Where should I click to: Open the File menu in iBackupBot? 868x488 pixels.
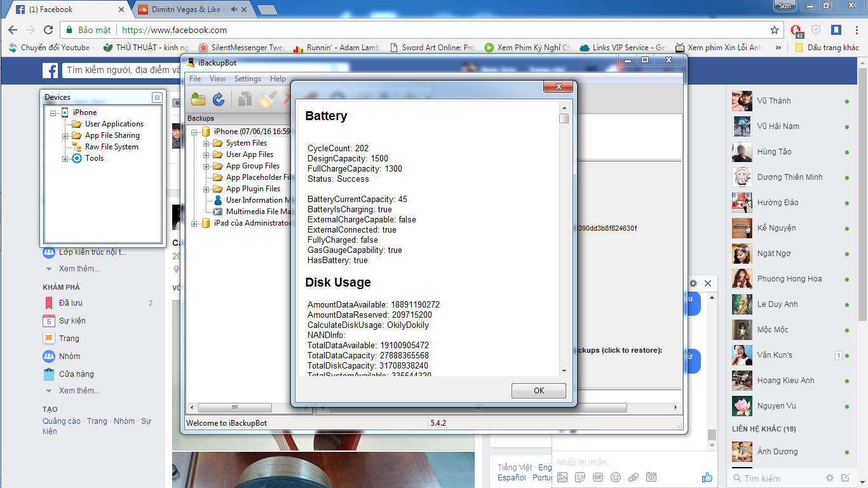(x=195, y=79)
